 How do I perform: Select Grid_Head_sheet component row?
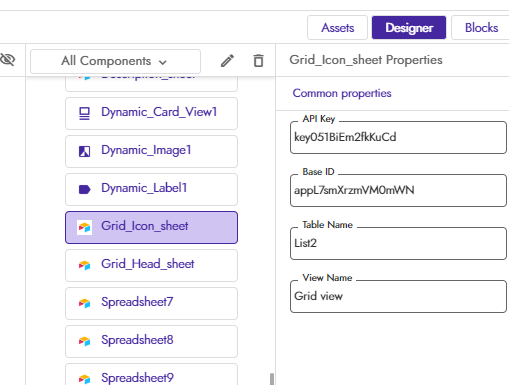pyautogui.click(x=151, y=265)
